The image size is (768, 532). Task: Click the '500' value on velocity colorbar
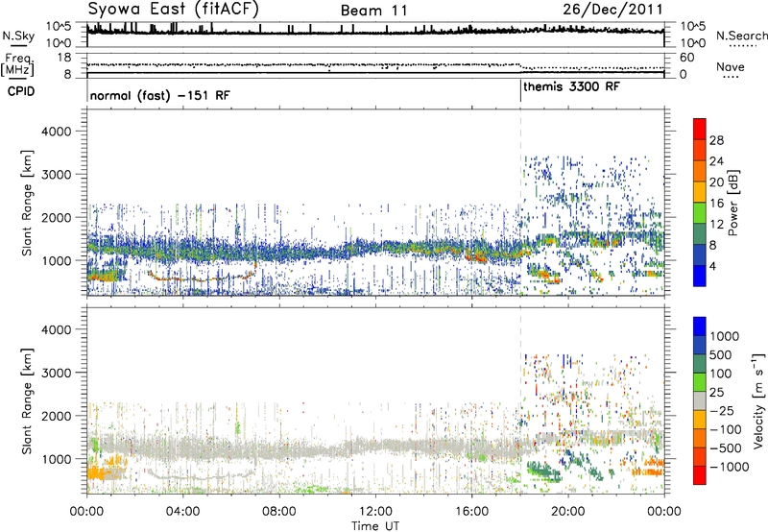[721, 355]
